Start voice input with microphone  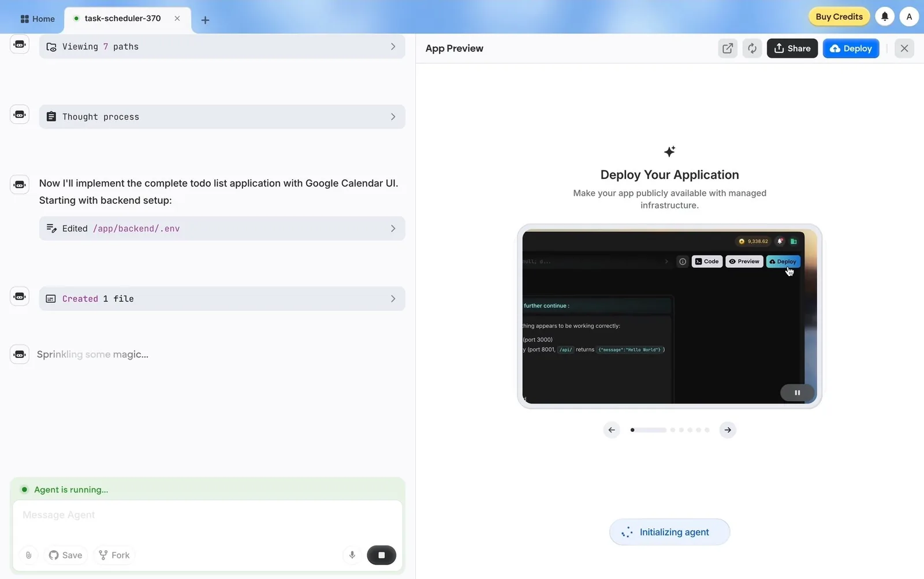[x=352, y=555]
